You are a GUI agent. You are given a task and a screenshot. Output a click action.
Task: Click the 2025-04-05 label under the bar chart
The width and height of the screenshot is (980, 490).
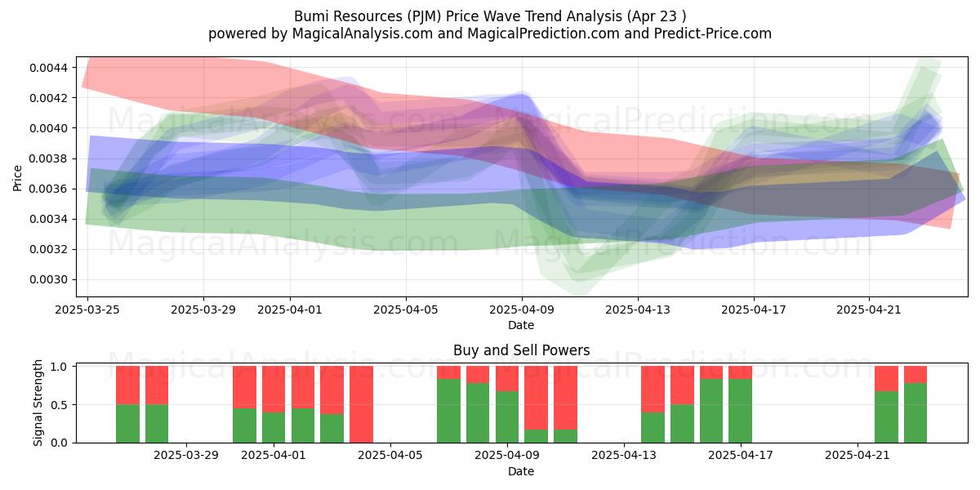pyautogui.click(x=391, y=456)
